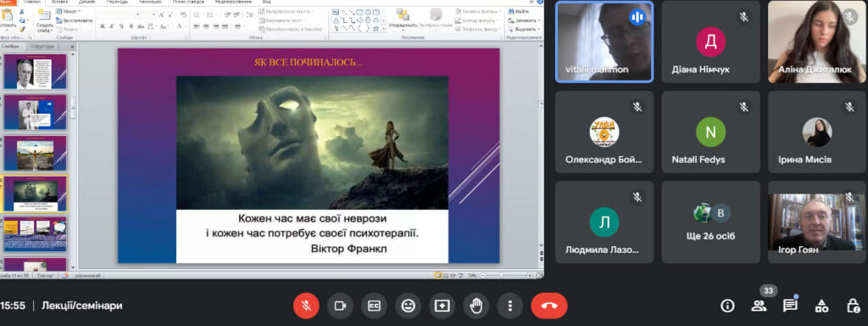This screenshot has height=326, width=868.
Task: Toggle the camera on or off
Action: tap(340, 306)
